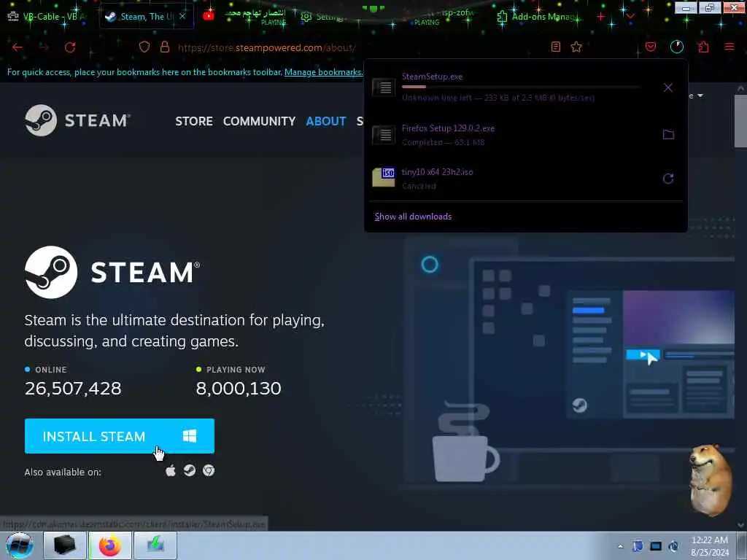Close the Steam browser tab

(182, 16)
